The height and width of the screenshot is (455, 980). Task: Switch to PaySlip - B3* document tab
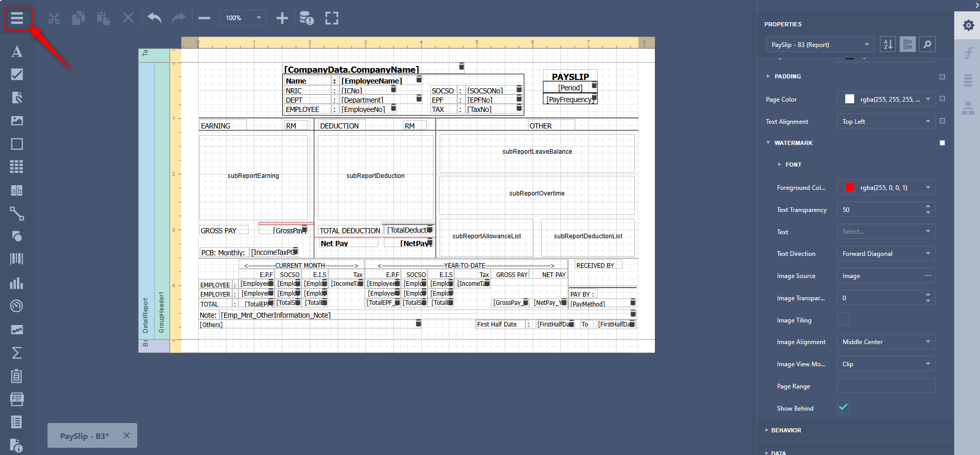[x=85, y=436]
